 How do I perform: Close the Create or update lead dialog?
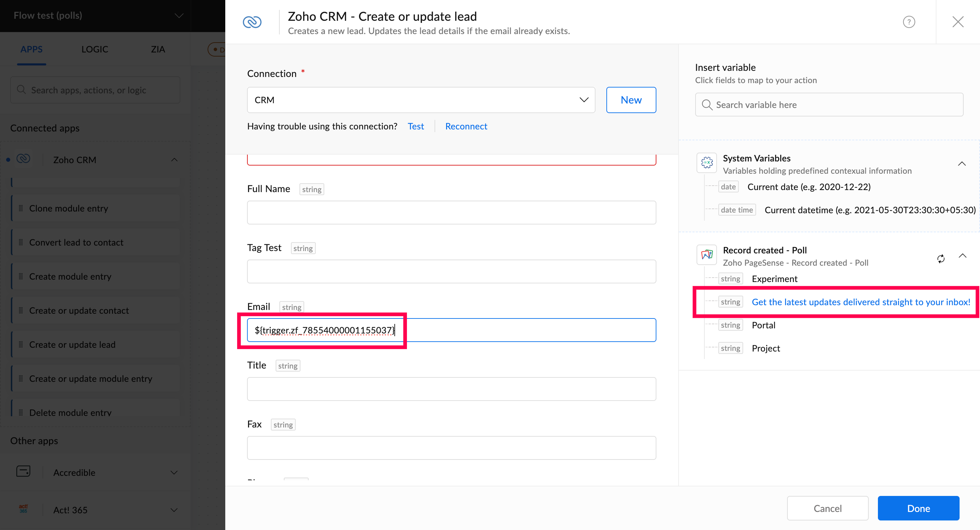(958, 22)
